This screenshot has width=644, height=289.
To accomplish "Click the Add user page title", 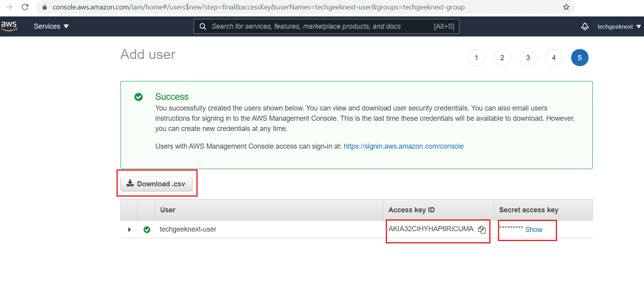I will click(148, 54).
